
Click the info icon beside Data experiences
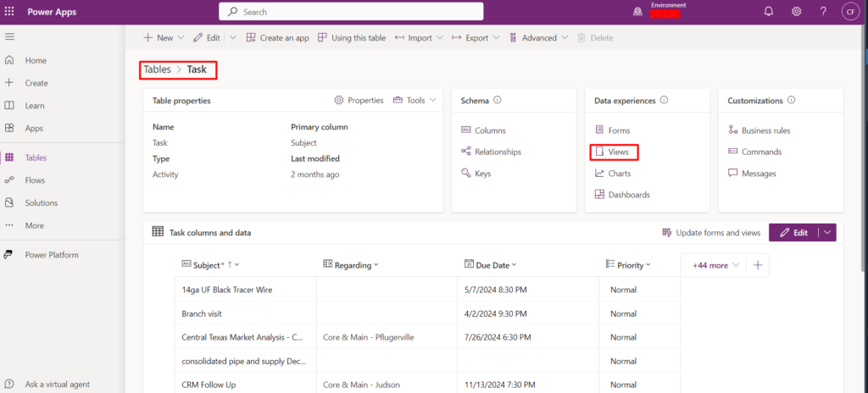[x=664, y=100]
